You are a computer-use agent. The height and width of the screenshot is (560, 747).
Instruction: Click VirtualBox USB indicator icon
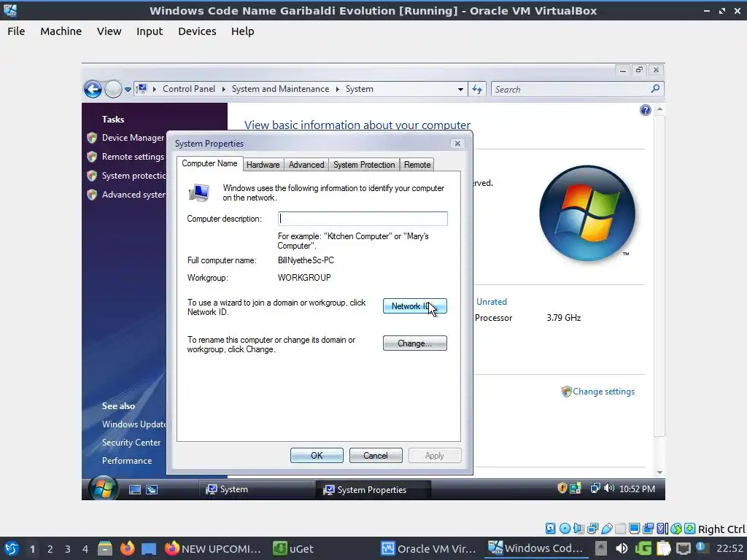coord(606,529)
